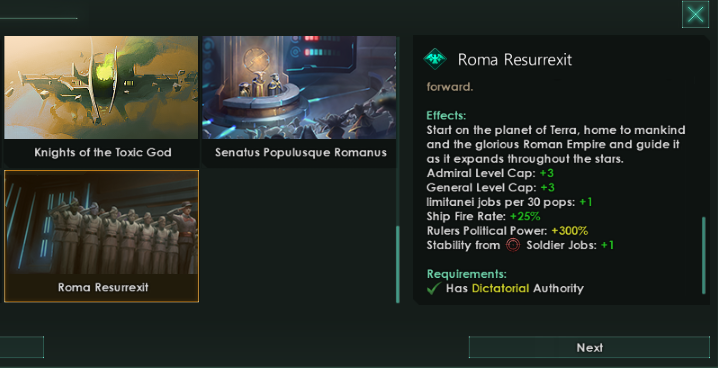The height and width of the screenshot is (368, 718).
Task: Click the Effects section heading
Action: (446, 115)
